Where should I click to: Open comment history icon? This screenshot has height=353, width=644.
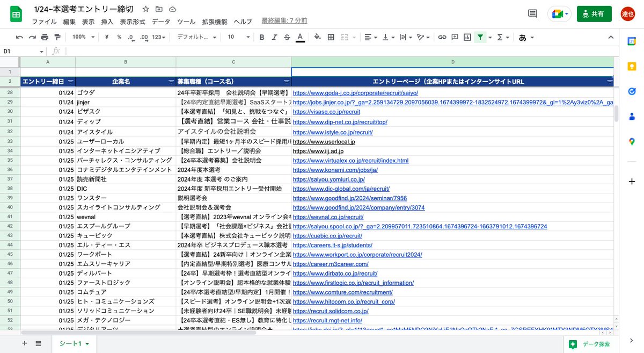coord(532,14)
